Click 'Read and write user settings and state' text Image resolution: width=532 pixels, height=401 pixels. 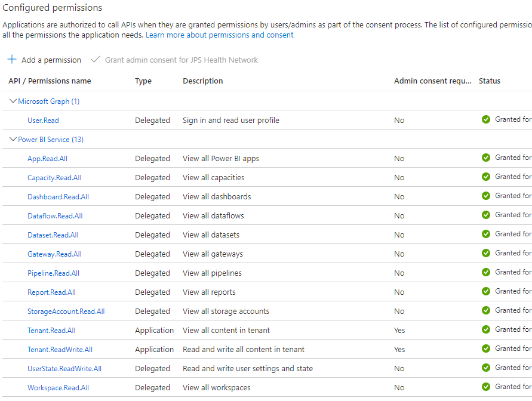point(248,369)
